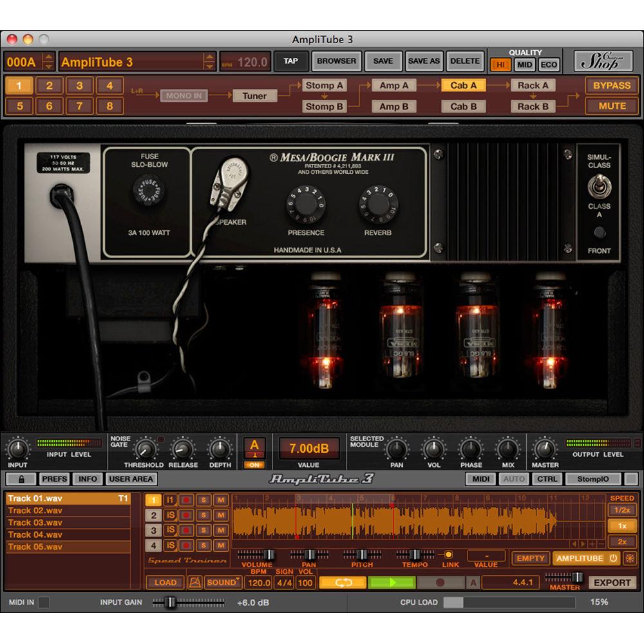Toggle the AMPLITUBE power icon
This screenshot has height=644, width=644.
click(x=612, y=558)
